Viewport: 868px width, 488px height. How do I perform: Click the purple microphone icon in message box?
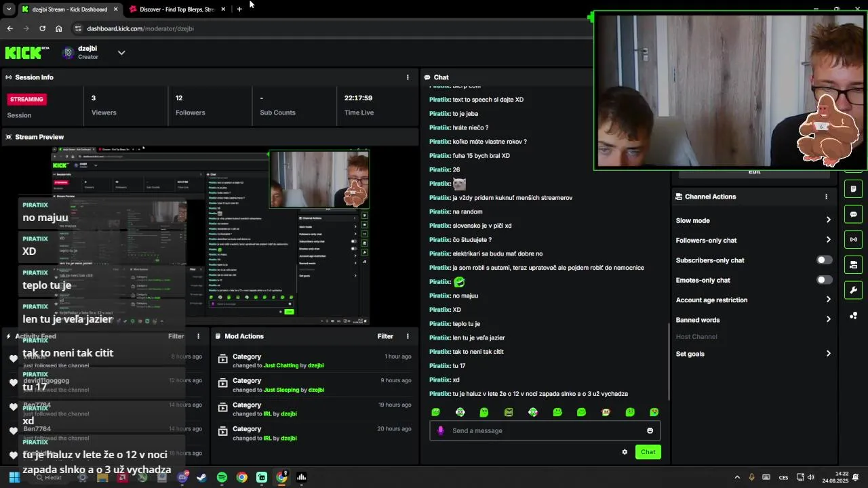[x=441, y=430]
